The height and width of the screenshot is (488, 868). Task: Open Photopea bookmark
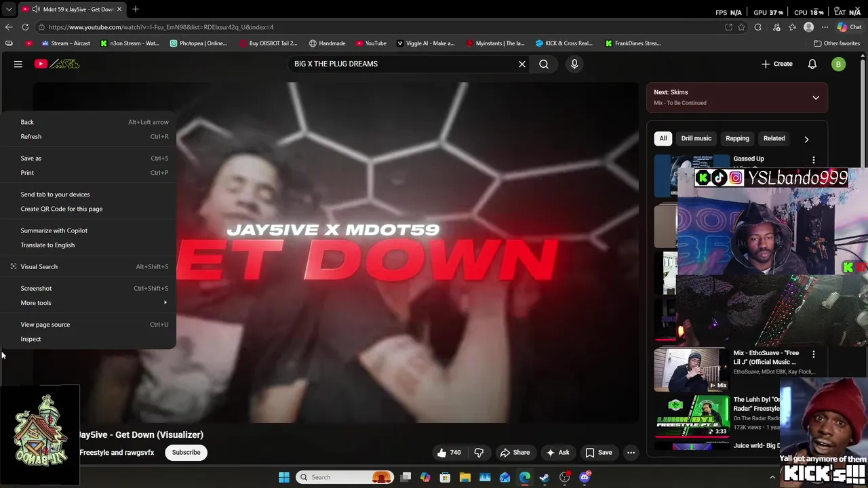pos(199,43)
